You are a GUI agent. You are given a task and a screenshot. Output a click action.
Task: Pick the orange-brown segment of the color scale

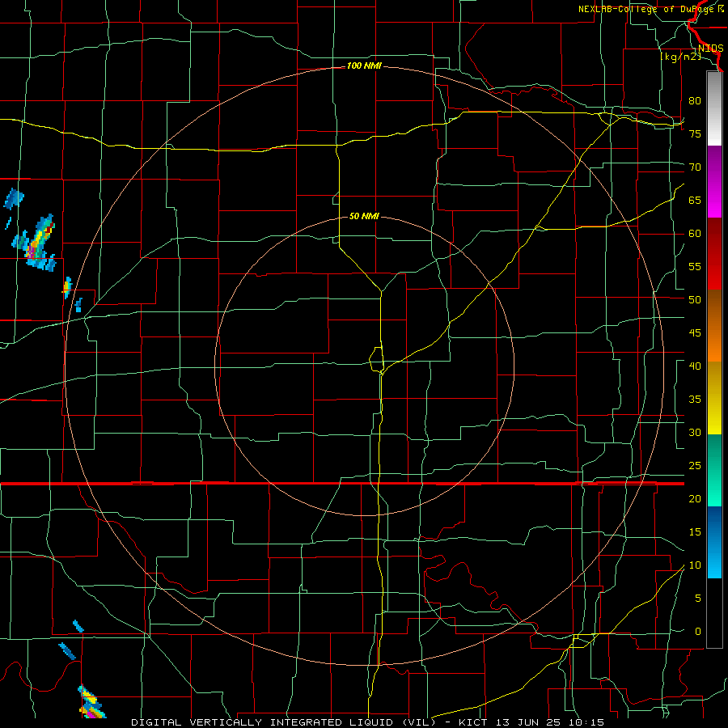[x=714, y=325]
